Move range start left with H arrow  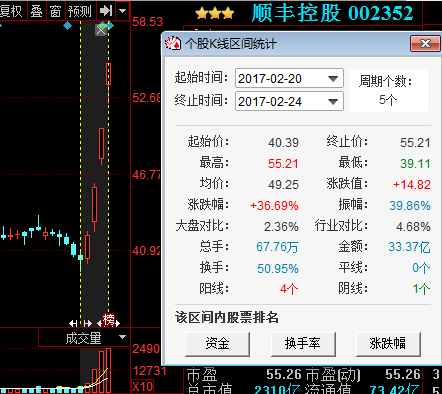[73, 323]
